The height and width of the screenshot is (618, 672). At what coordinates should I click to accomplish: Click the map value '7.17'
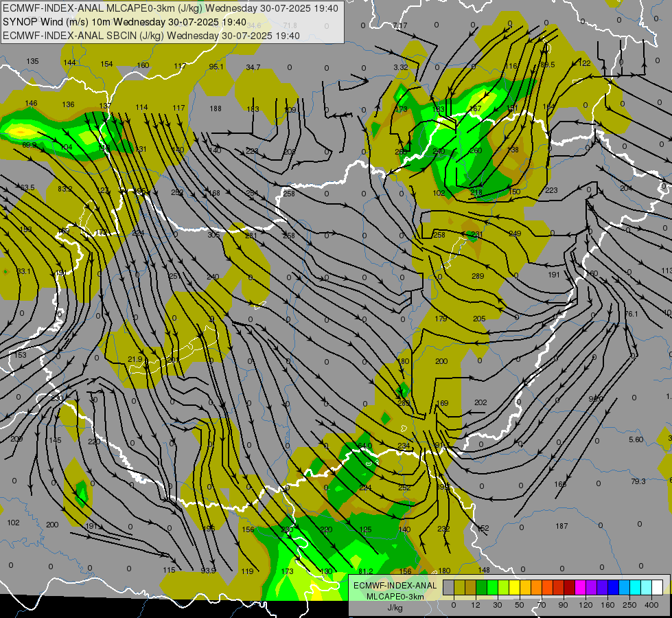(x=399, y=25)
